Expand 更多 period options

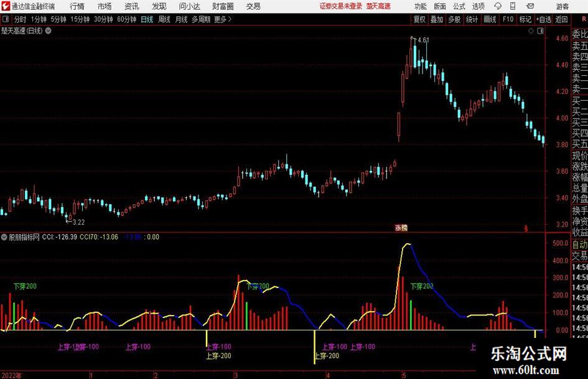pyautogui.click(x=223, y=19)
